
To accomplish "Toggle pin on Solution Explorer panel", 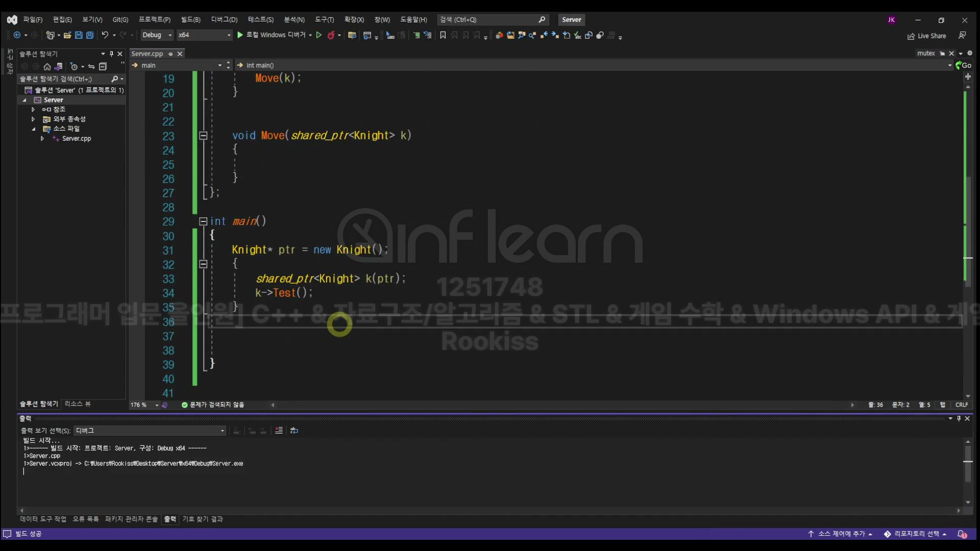I will [x=111, y=54].
